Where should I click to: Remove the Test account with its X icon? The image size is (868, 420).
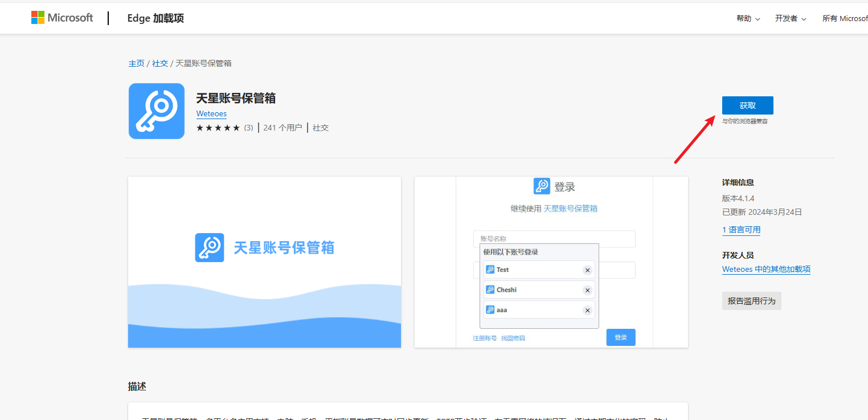[x=588, y=270]
